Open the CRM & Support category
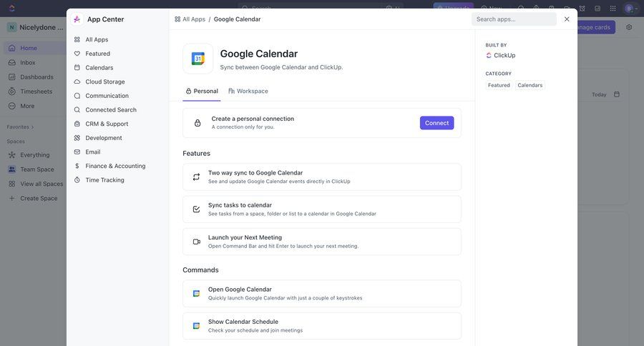This screenshot has width=644, height=346. point(107,124)
